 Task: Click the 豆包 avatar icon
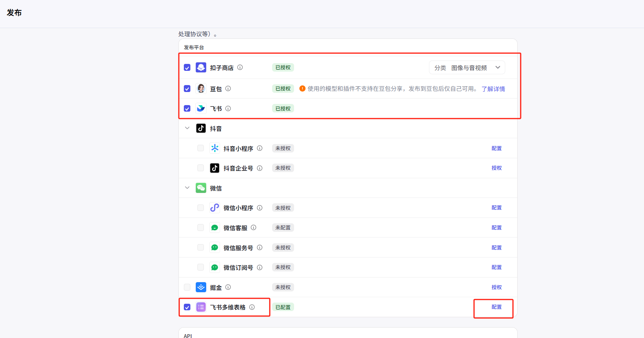201,89
